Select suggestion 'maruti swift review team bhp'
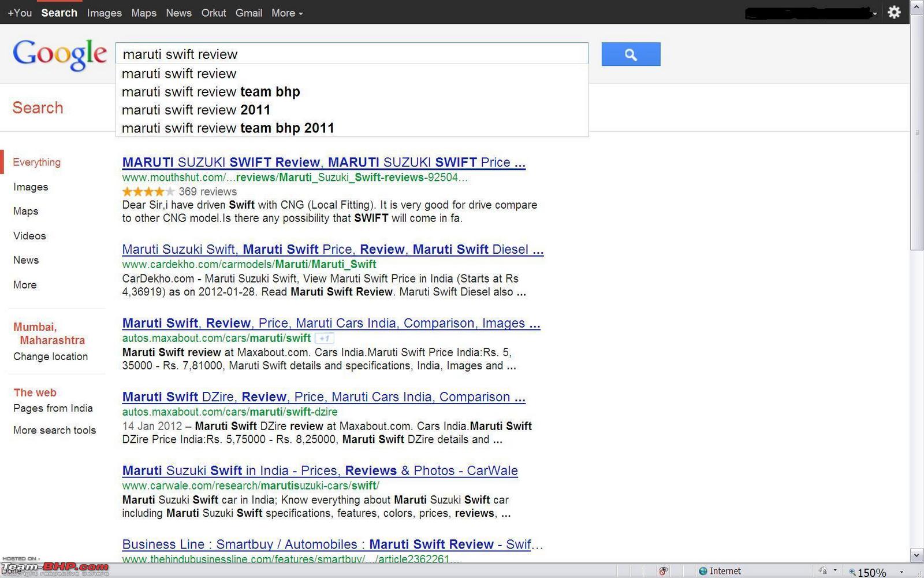The width and height of the screenshot is (924, 578). click(x=352, y=92)
